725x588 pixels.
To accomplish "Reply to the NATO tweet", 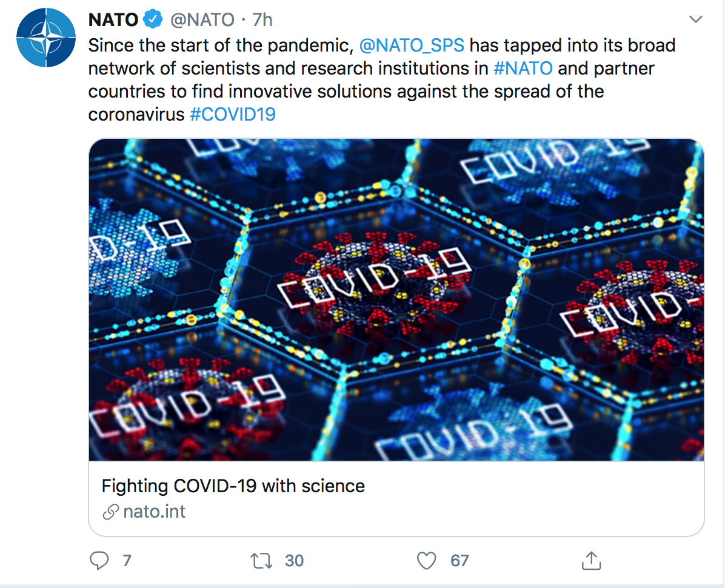I will [99, 561].
